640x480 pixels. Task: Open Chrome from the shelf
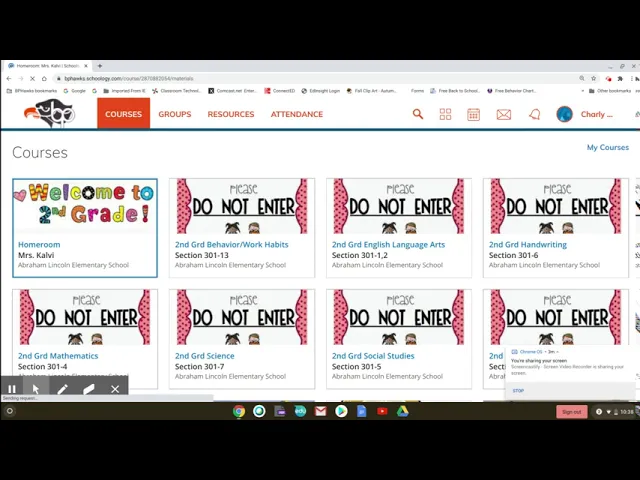239,411
